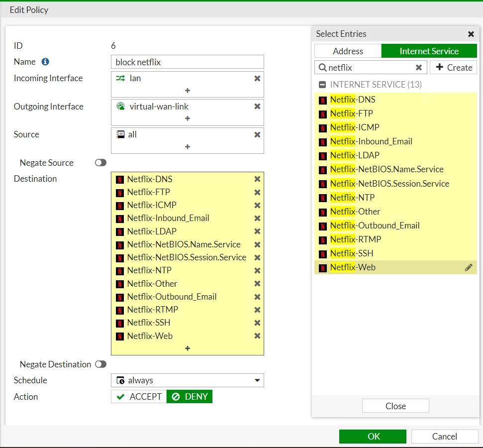This screenshot has width=483, height=448.
Task: Click the netflix search field
Action: point(371,67)
